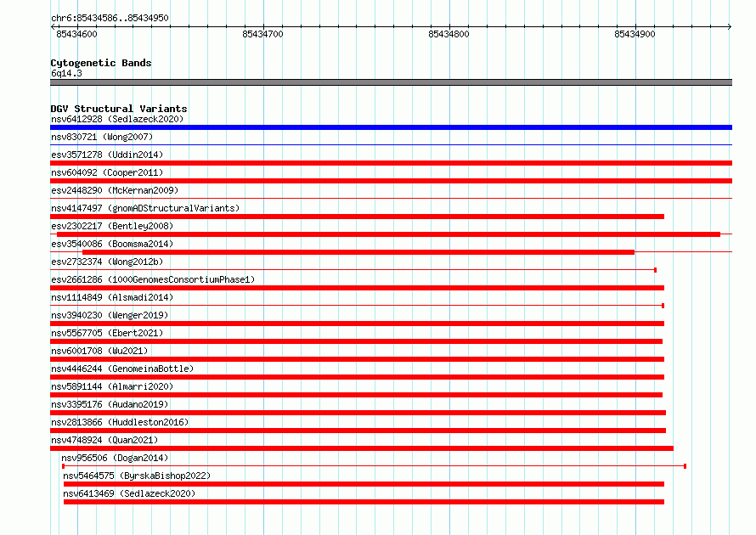
Task: Click the nsv4748924 (Quan2021) label
Action: point(104,440)
